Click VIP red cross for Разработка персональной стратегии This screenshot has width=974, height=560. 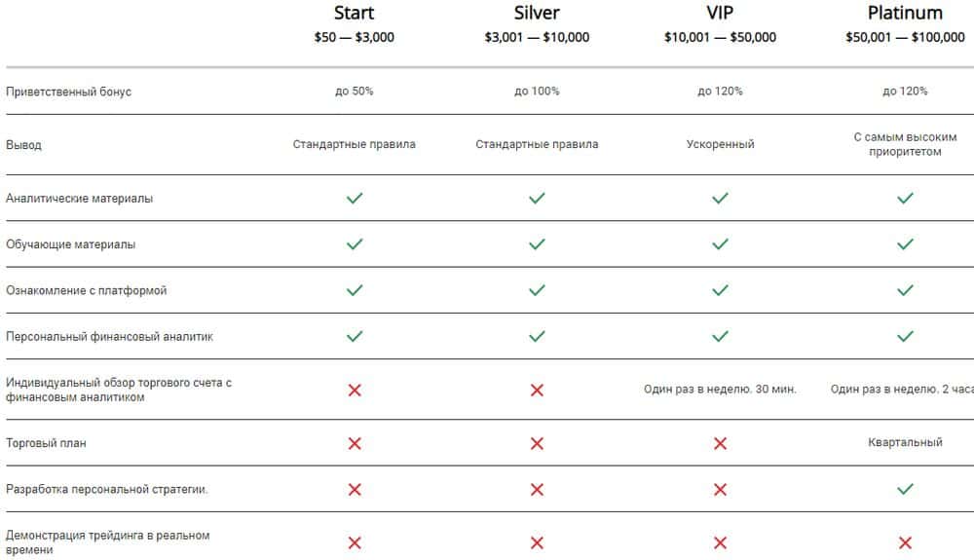pyautogui.click(x=720, y=489)
